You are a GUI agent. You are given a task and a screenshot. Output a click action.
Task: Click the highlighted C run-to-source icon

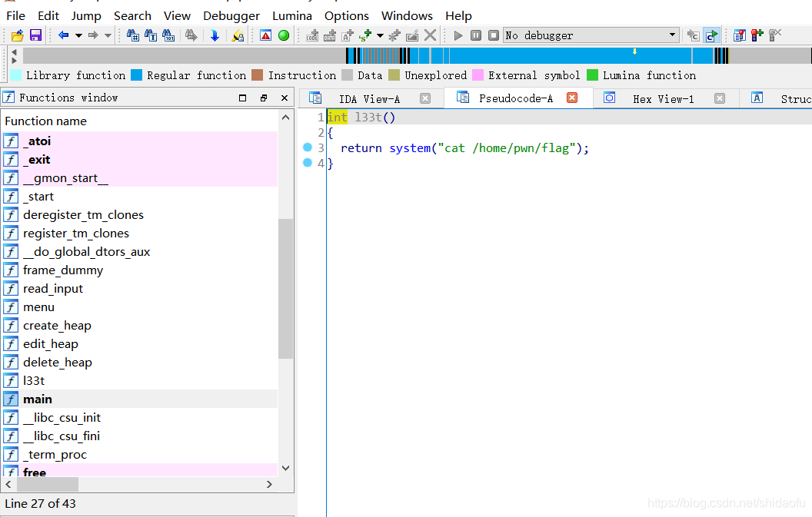pos(712,35)
